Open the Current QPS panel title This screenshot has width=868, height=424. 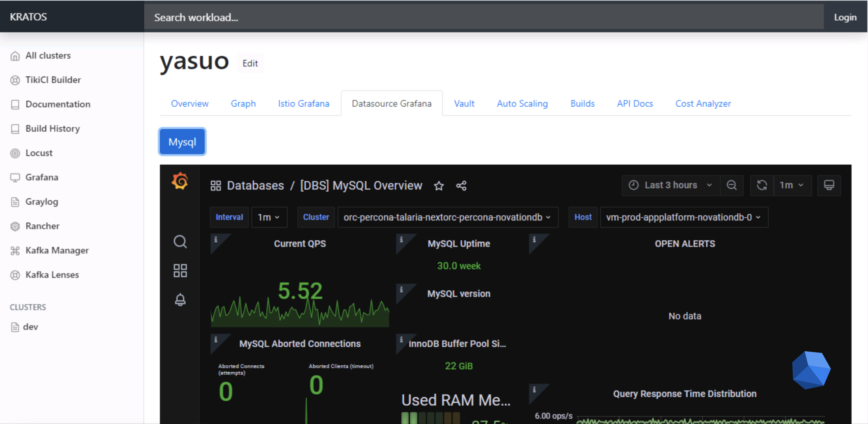300,244
